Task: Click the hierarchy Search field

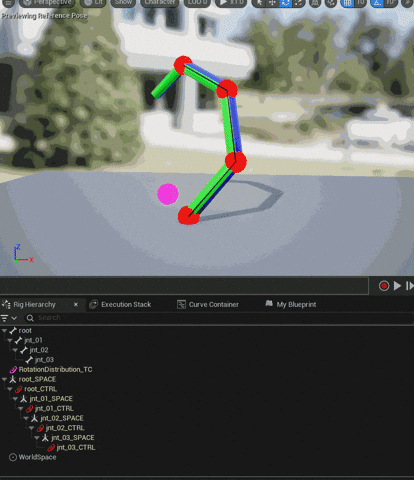Action: [x=220, y=318]
